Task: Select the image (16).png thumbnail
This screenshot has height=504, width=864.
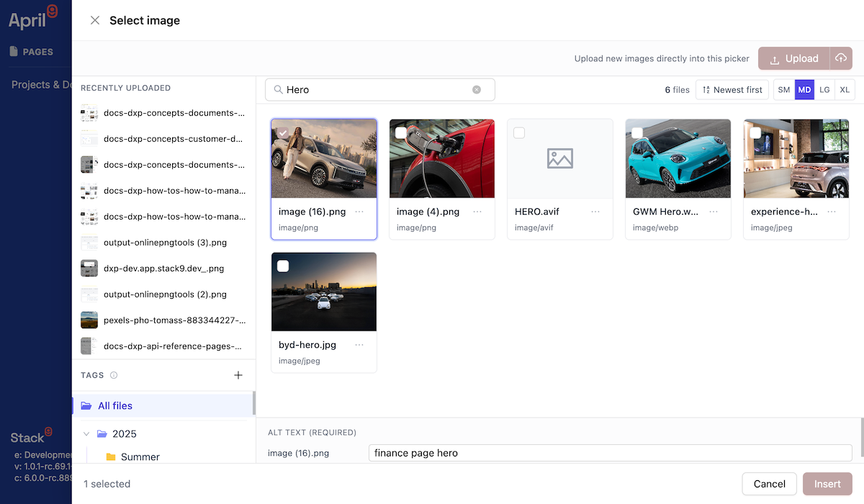Action: coord(324,158)
